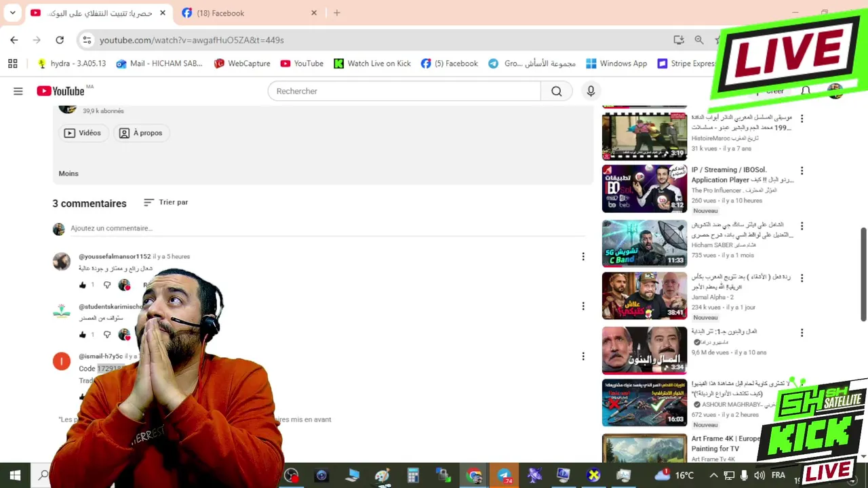Viewport: 868px width, 488px height.
Task: Open Paint from the taskbar
Action: tap(382, 475)
